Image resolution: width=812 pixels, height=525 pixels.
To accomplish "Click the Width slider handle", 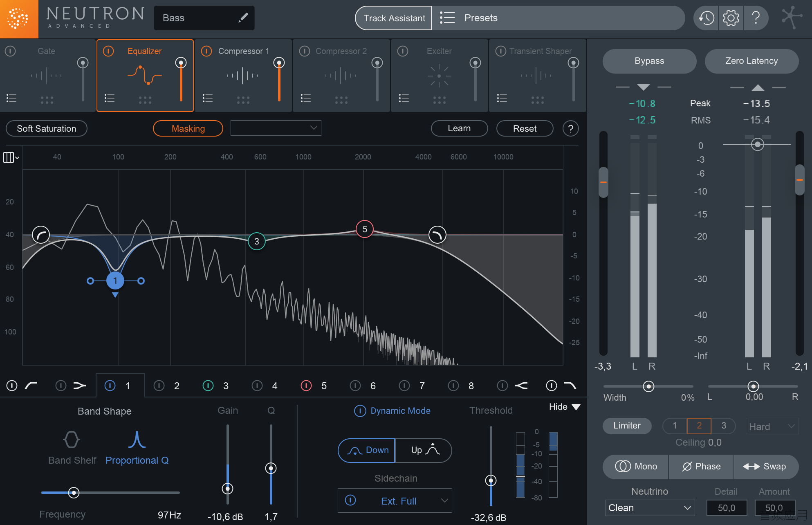I will (x=648, y=386).
